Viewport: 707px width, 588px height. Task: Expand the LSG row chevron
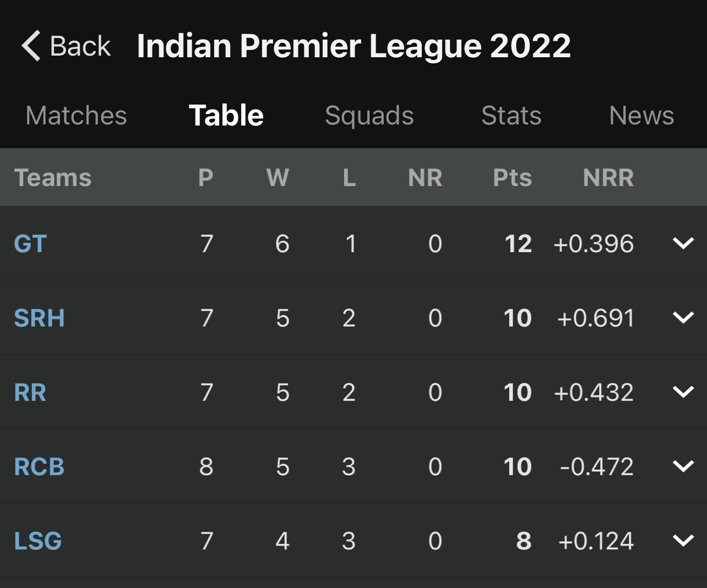(683, 541)
